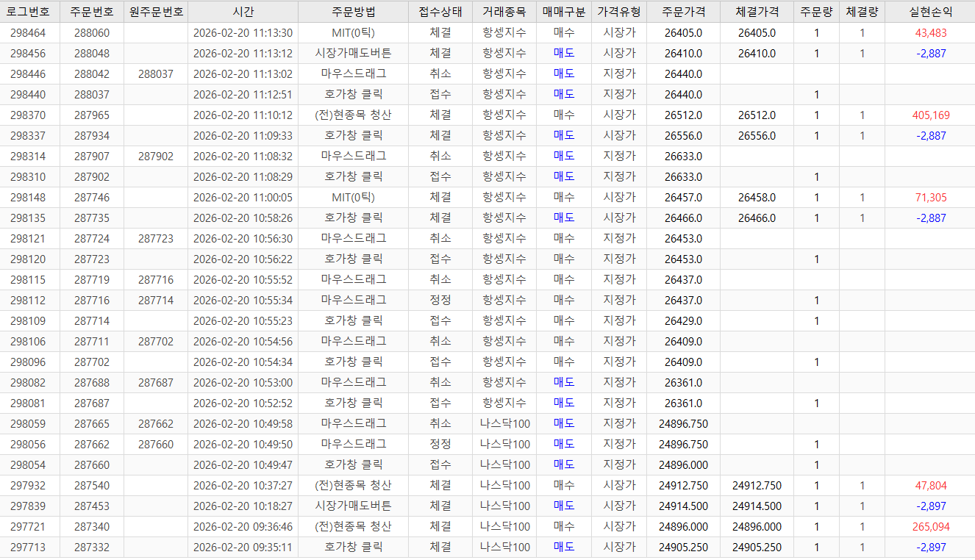
Task: Click the 체결량 column header
Action: point(862,12)
